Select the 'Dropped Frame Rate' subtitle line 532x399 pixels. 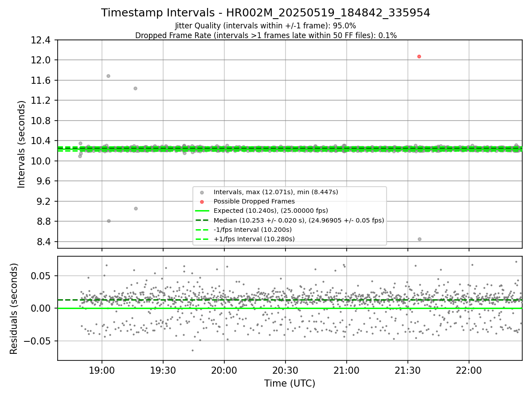(266, 35)
